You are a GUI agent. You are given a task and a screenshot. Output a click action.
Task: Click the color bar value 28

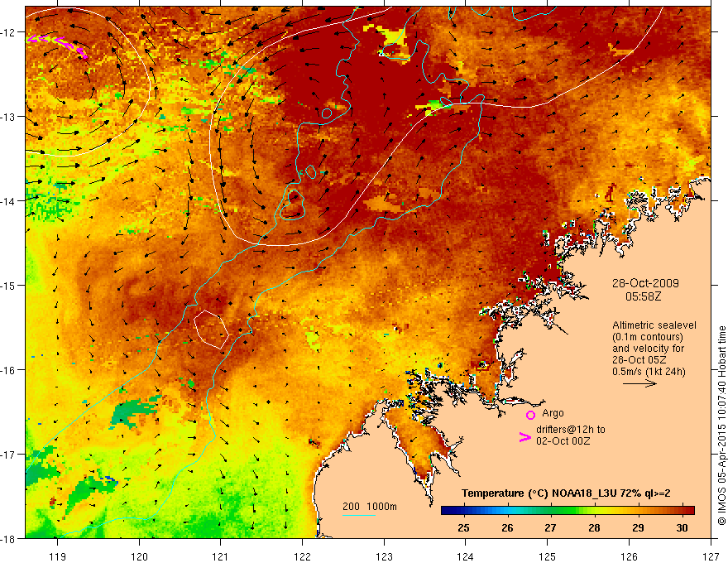pyautogui.click(x=594, y=527)
